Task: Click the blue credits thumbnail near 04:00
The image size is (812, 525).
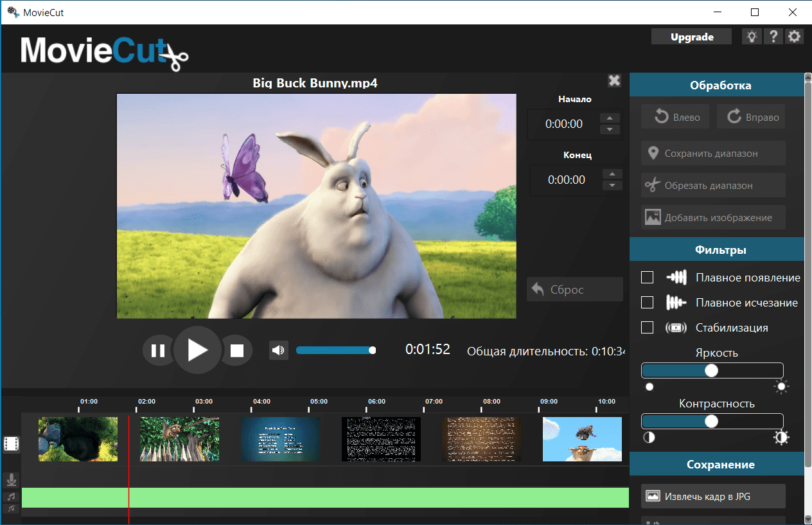Action: pos(280,439)
